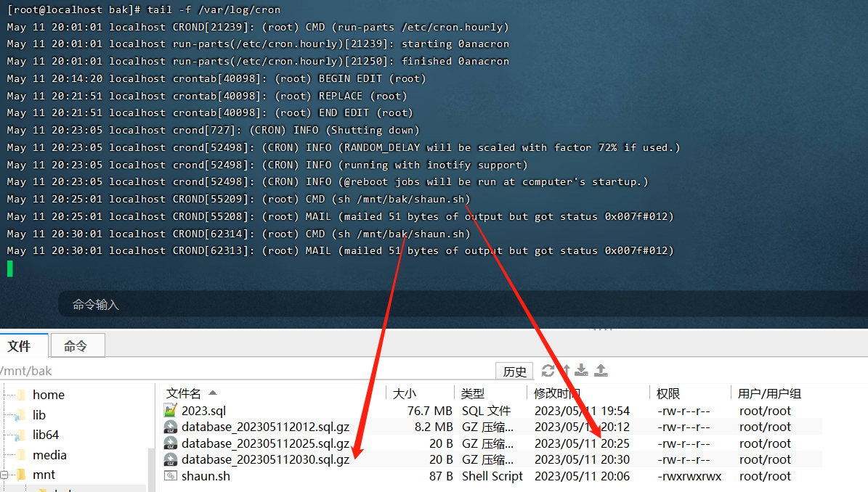
Task: Switch to the 命令 tab
Action: (x=76, y=346)
